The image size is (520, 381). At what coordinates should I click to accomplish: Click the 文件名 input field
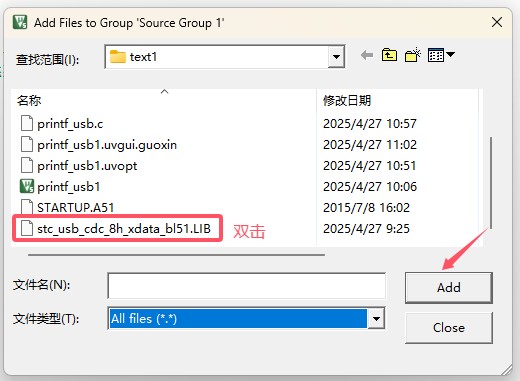(247, 286)
